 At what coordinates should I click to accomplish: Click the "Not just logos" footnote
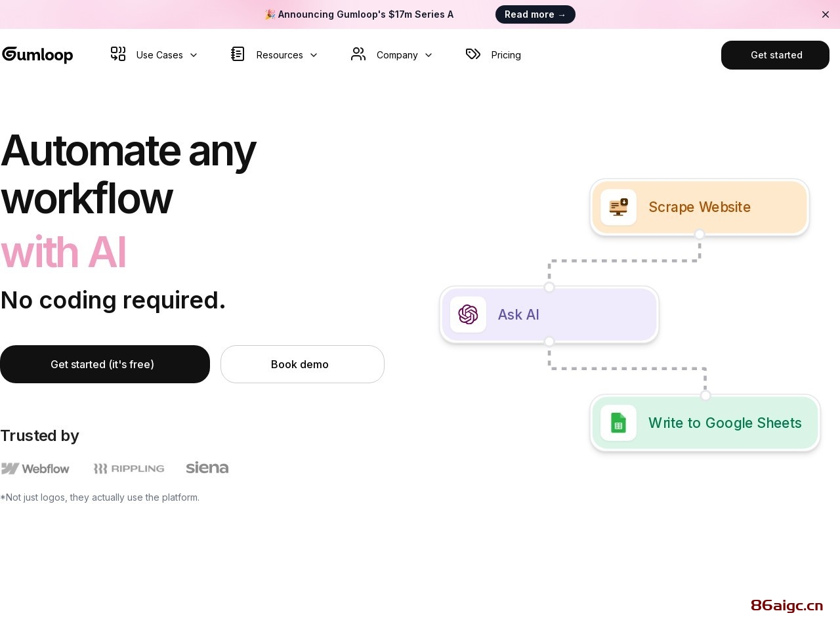100,497
